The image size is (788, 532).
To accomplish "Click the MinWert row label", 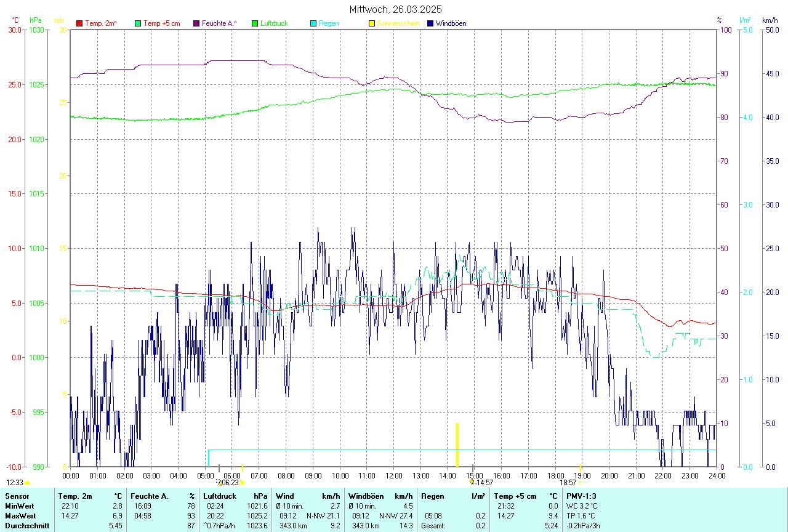I will 19,506.
